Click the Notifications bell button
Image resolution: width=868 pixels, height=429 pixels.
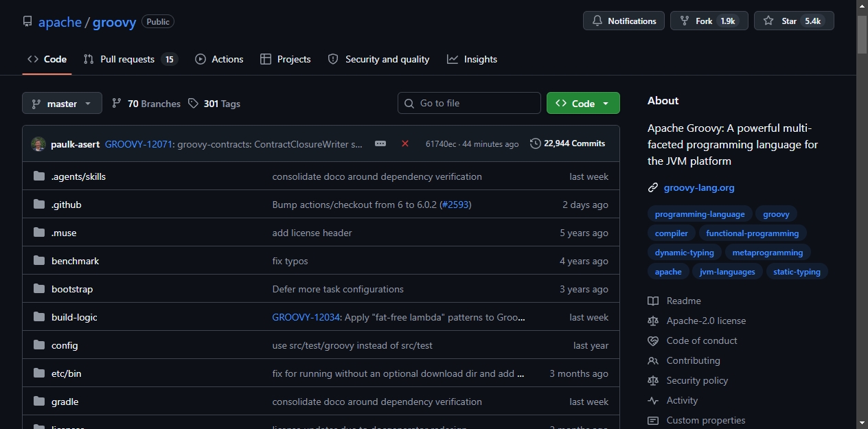click(624, 21)
